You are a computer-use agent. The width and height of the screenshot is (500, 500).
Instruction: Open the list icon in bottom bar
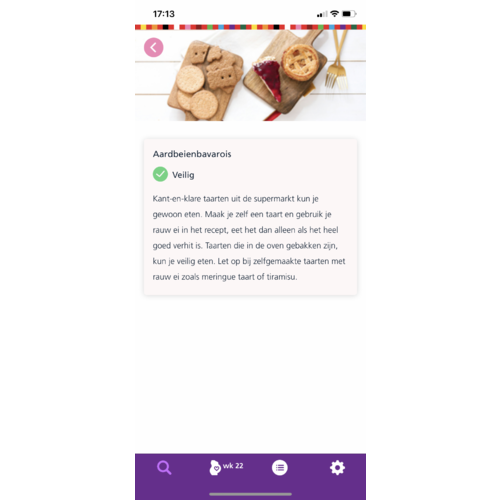[x=280, y=468]
